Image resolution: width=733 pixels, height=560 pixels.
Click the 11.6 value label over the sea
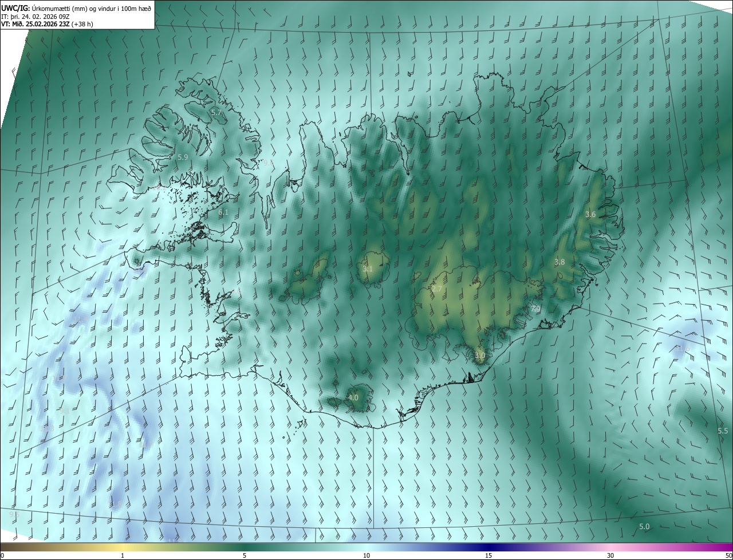click(x=682, y=348)
